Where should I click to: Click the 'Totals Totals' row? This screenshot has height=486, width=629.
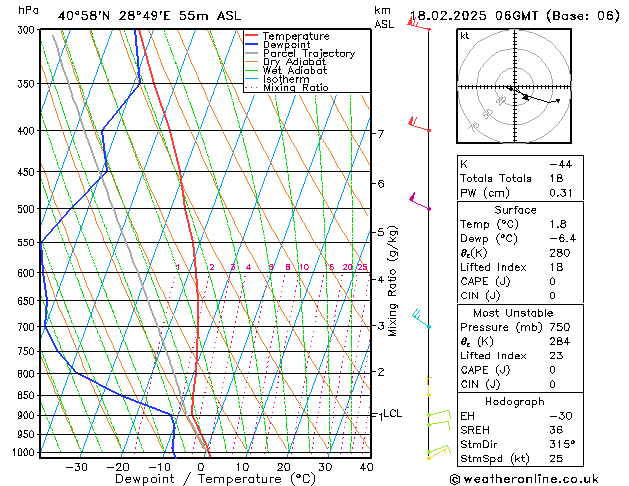click(x=520, y=178)
